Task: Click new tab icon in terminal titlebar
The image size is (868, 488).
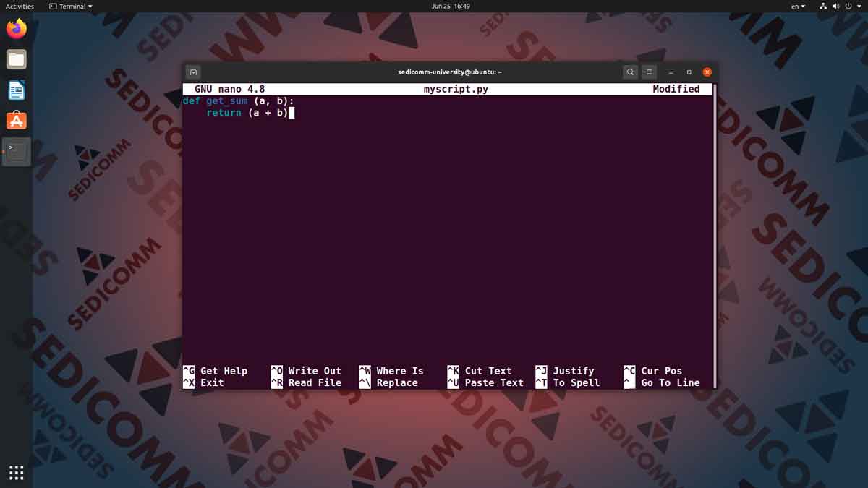Action: pos(193,72)
